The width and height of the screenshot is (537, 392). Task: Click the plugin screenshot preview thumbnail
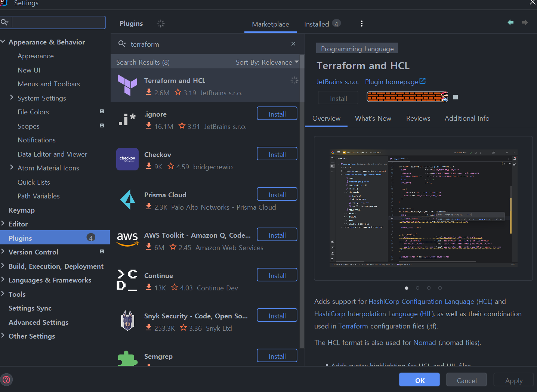(423, 208)
